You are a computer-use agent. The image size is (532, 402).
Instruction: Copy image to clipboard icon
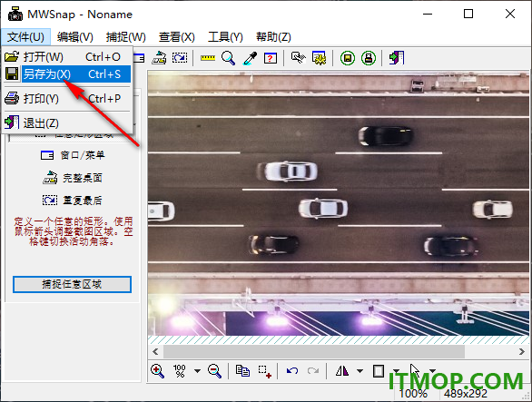pos(242,371)
